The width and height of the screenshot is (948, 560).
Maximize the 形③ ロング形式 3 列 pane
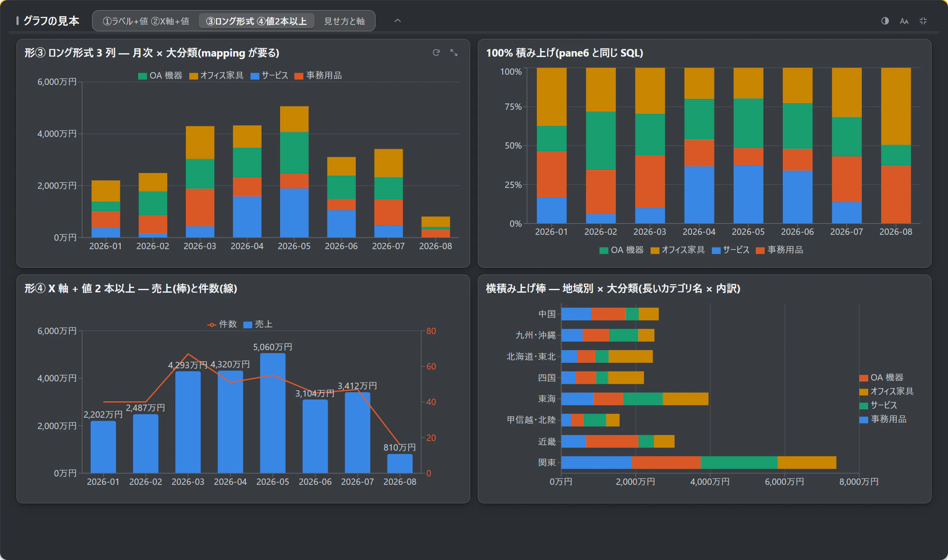454,52
